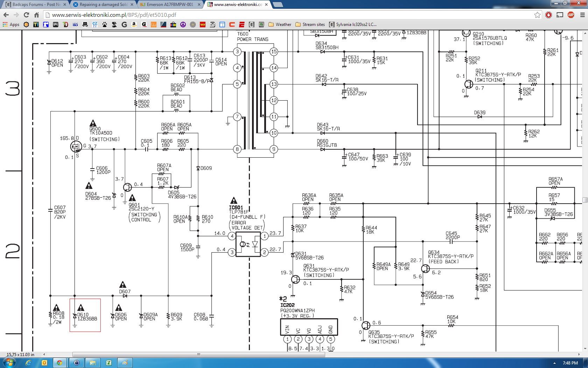The width and height of the screenshot is (588, 368).
Task: Go to the browser Home page
Action: pos(36,15)
